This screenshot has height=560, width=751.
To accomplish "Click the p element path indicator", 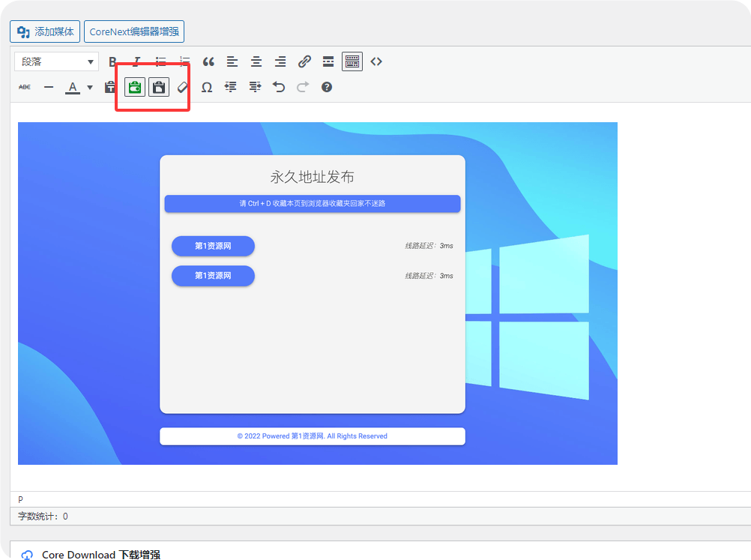I will coord(20,499).
